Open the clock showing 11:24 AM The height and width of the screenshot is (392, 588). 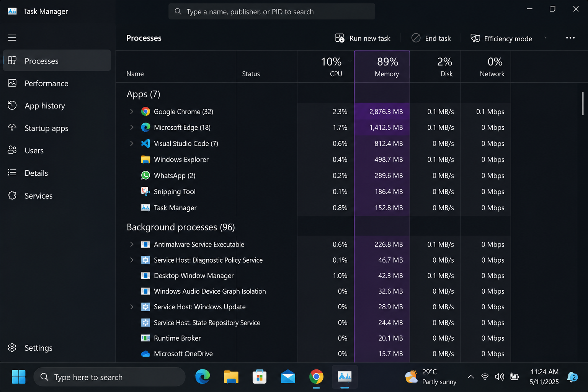(x=544, y=377)
